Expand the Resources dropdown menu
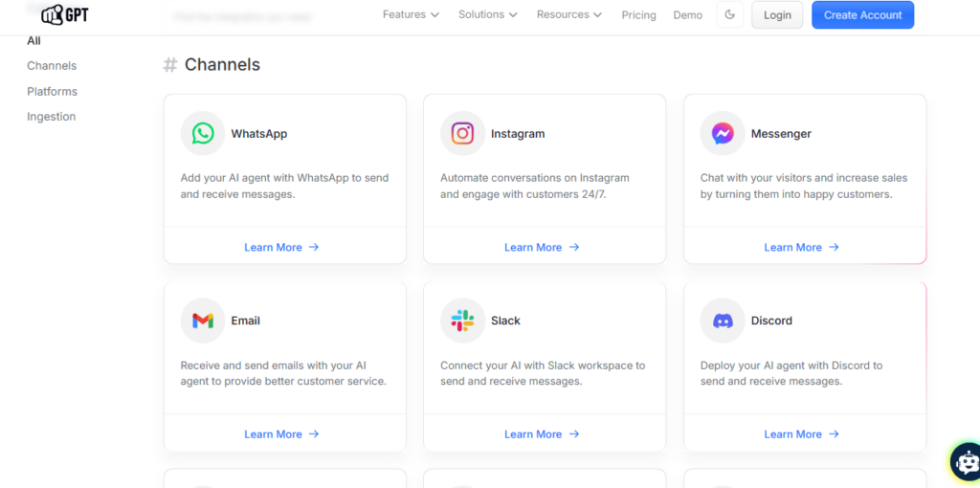 point(569,14)
